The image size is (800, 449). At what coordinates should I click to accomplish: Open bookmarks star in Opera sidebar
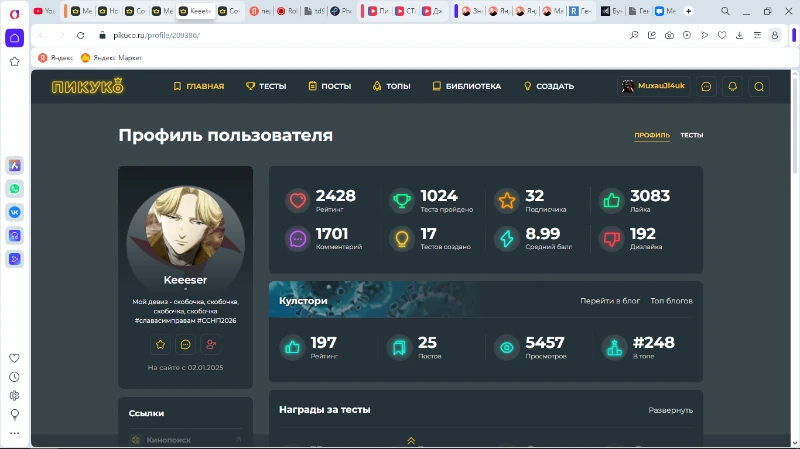click(14, 62)
